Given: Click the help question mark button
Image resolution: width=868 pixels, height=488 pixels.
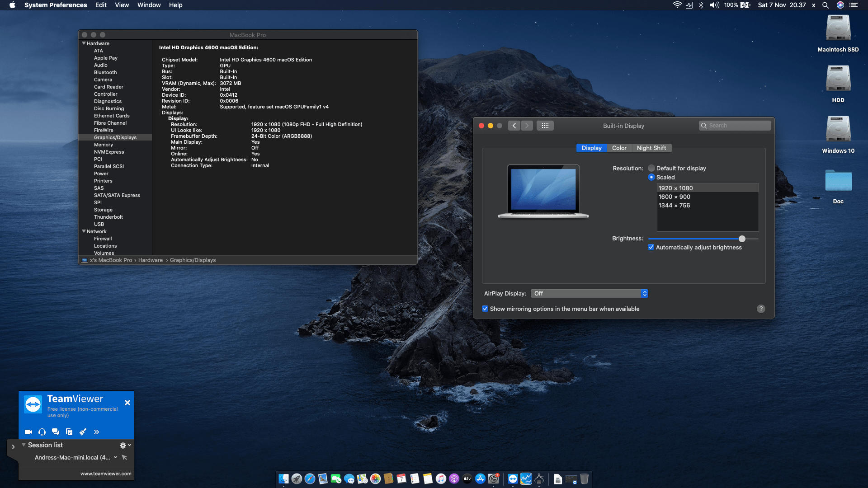Looking at the screenshot, I should point(761,309).
